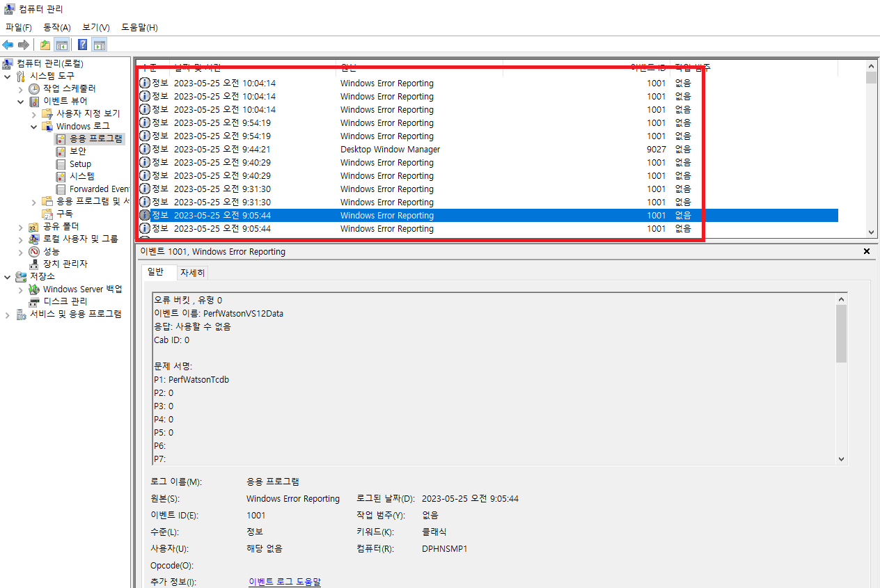Click the event list scrollbar down arrow

[x=871, y=232]
